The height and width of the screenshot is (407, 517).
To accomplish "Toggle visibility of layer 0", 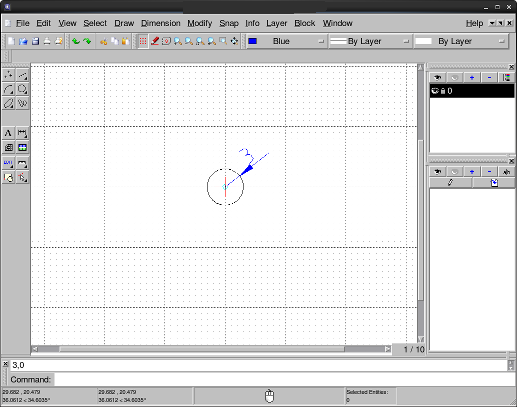I will (x=435, y=91).
